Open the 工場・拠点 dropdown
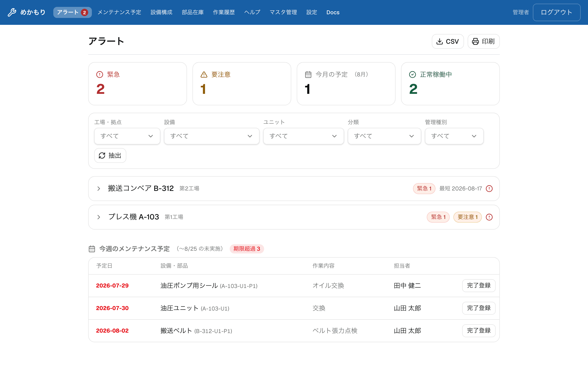This screenshot has height=368, width=588. 127,136
